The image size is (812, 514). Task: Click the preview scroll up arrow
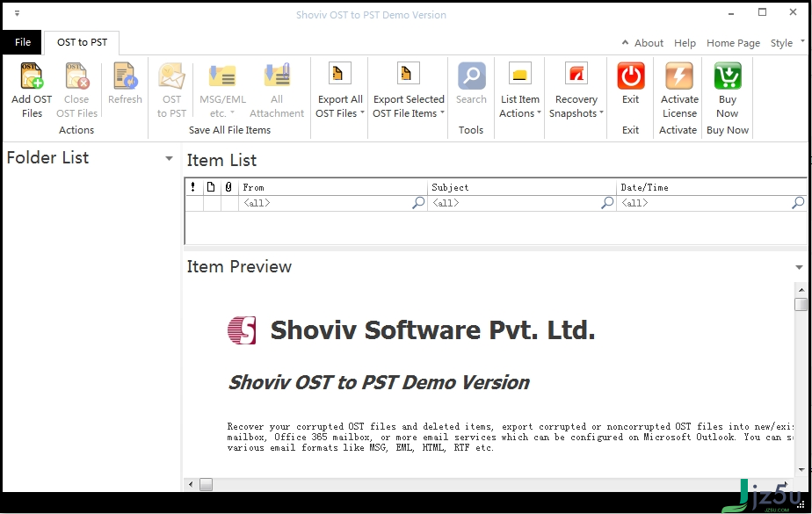click(801, 290)
